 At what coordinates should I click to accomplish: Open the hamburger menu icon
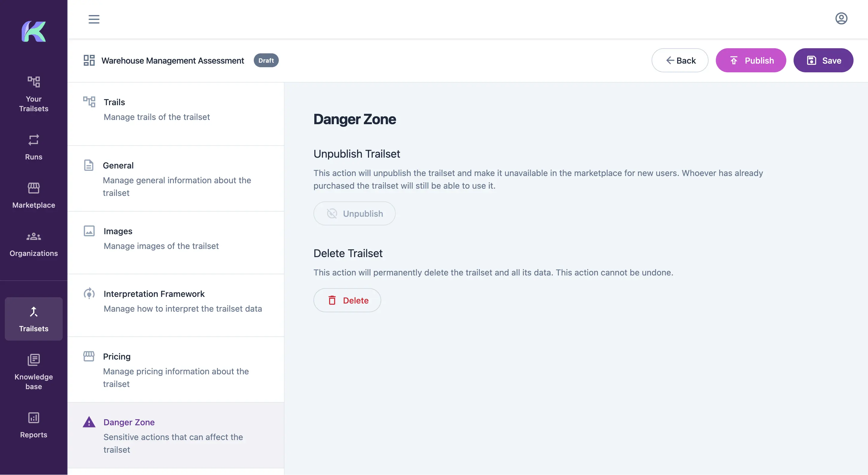94,19
